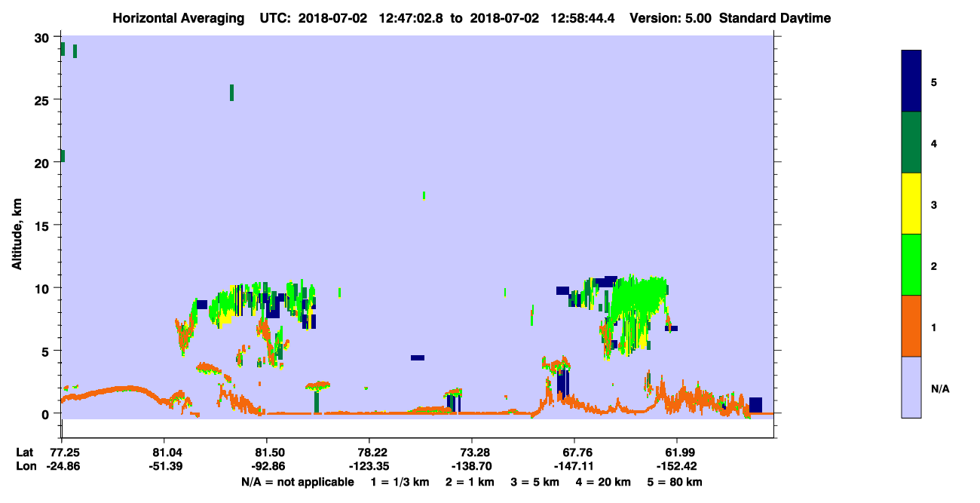This screenshot has width=980, height=503.
Task: Click the orange level 1 swatch
Action: point(911,326)
